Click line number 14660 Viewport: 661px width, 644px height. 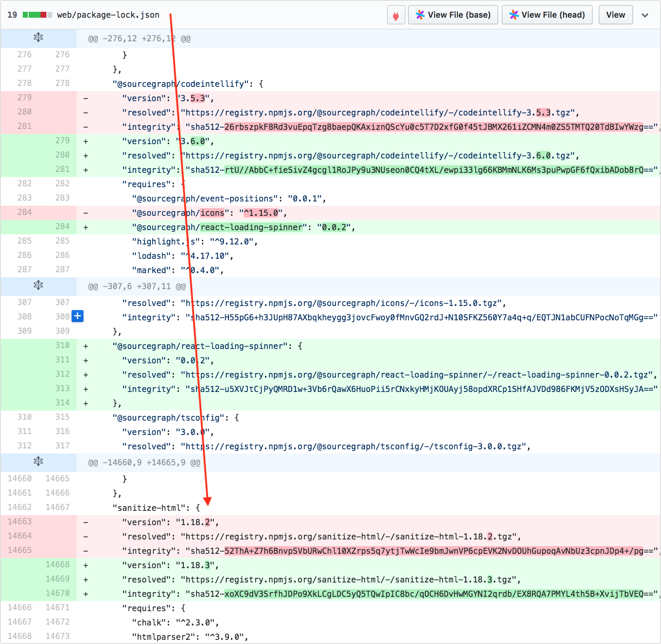(x=20, y=478)
